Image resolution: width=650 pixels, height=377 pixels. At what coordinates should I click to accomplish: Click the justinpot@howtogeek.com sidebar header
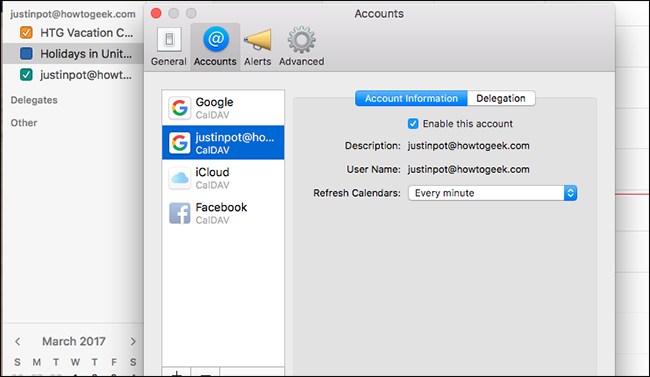(73, 14)
